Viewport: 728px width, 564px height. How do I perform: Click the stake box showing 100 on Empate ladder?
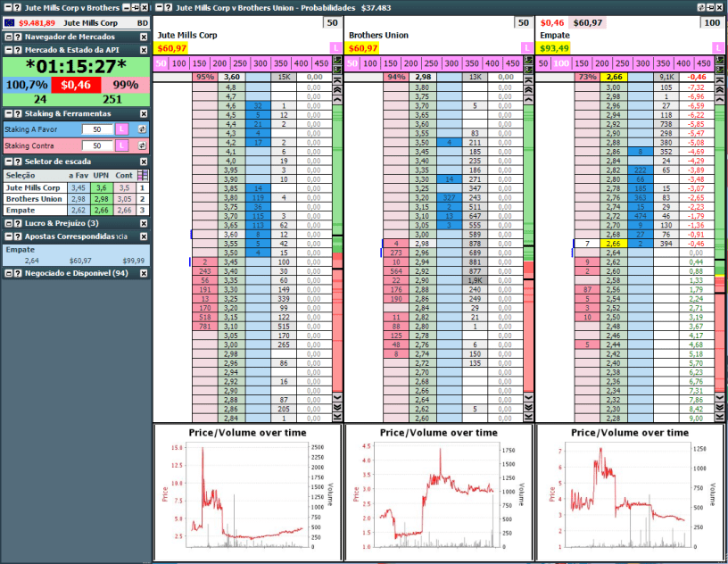click(x=712, y=23)
